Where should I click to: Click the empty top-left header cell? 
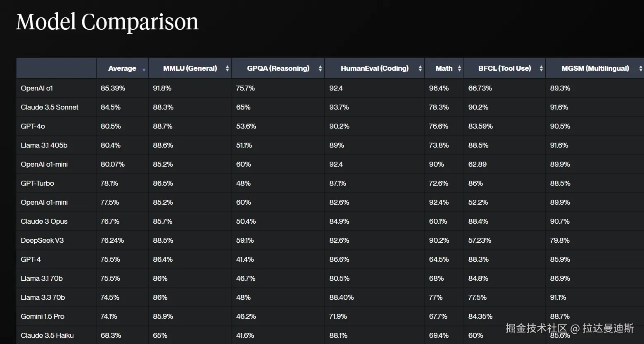coord(56,69)
